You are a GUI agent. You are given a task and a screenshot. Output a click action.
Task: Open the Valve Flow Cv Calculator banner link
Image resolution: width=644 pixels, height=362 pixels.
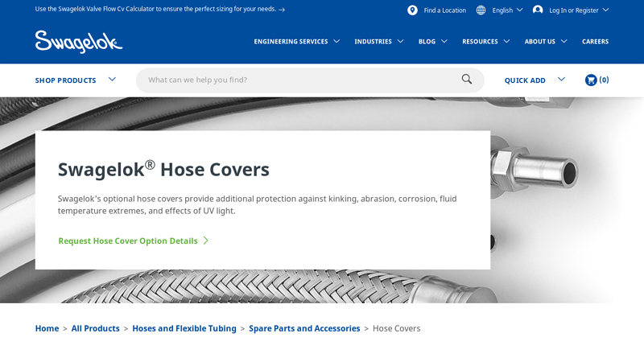pos(155,9)
